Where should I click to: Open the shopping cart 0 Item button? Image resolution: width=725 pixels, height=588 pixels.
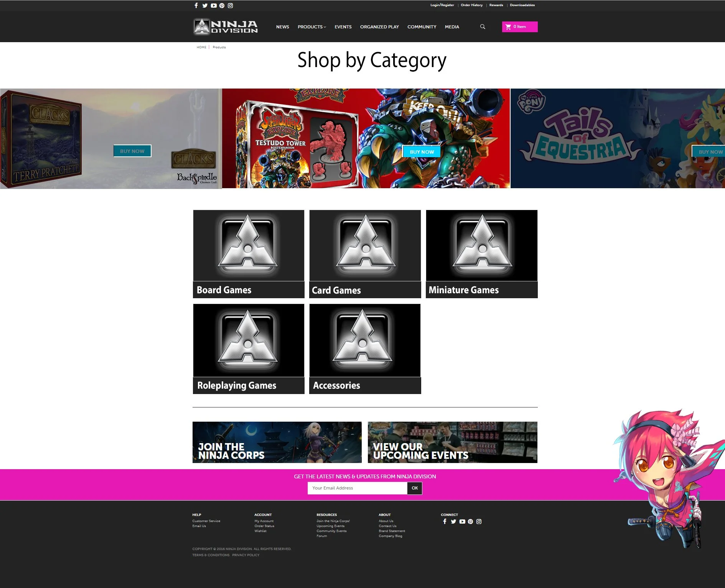pos(520,26)
